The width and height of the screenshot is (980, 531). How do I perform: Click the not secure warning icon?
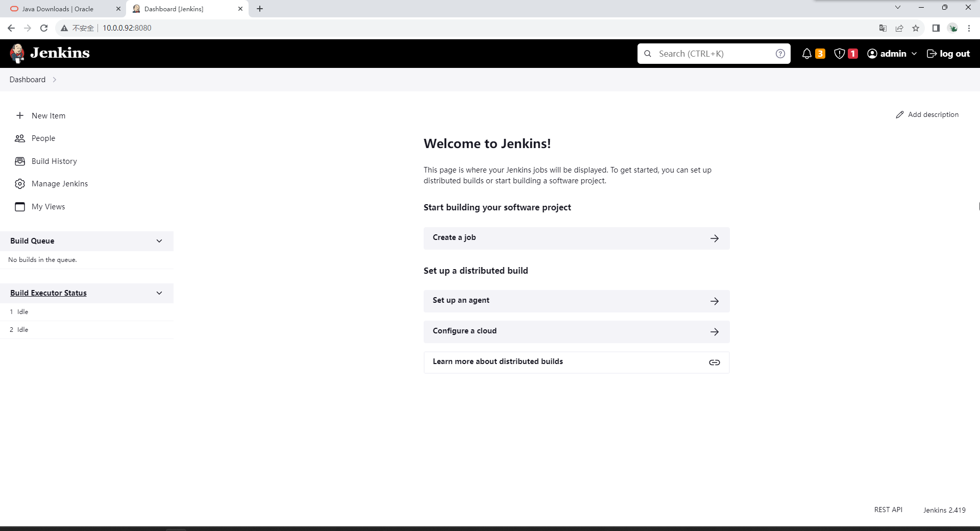64,28
